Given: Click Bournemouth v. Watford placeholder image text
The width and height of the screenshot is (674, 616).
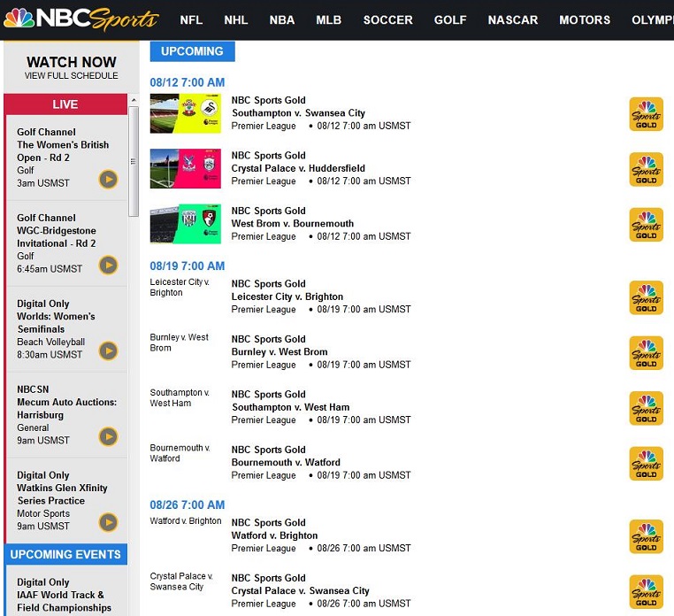Looking at the screenshot, I should (180, 453).
